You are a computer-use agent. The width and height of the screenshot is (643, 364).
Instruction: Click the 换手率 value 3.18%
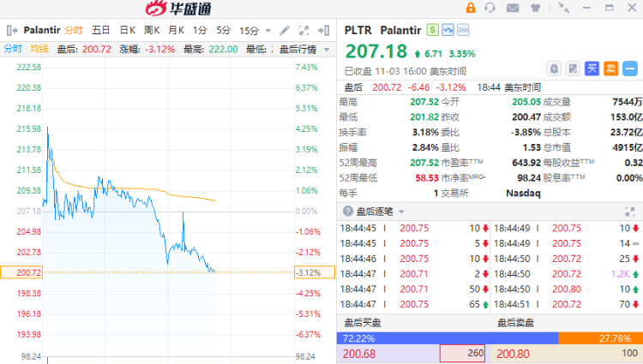pos(425,132)
